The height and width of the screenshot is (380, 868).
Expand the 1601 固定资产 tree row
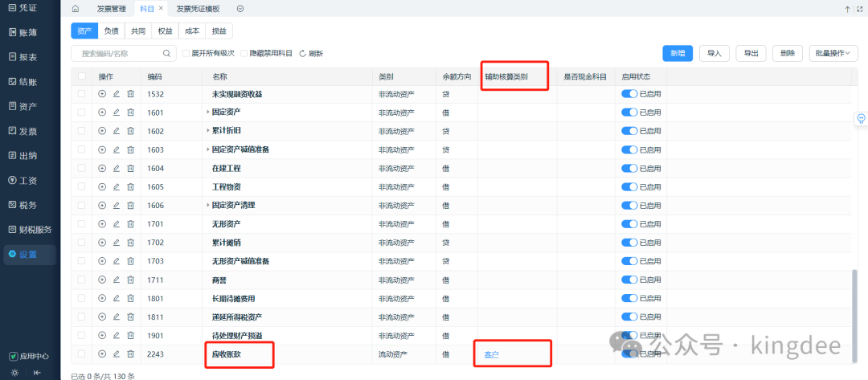pyautogui.click(x=208, y=112)
